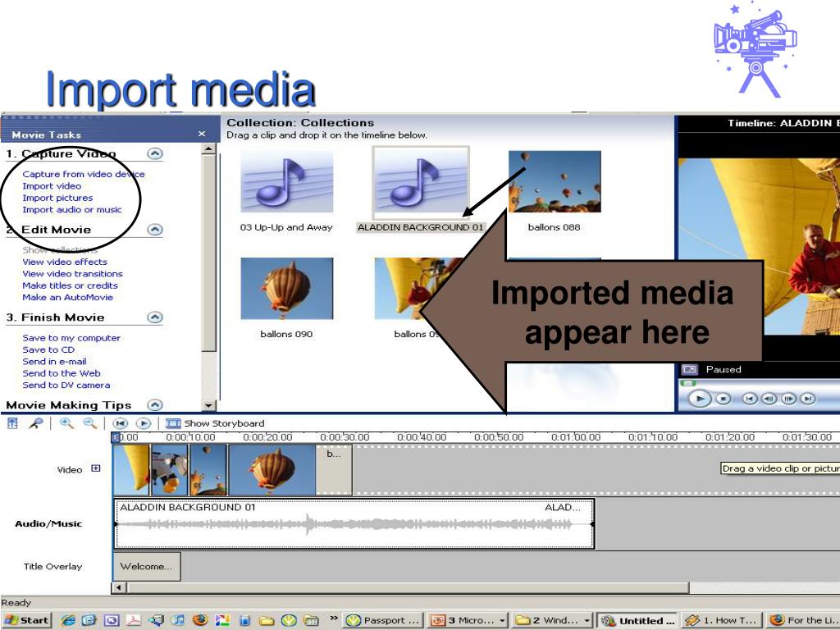840x630 pixels.
Task: Collapse the Finish Movie task section
Action: (154, 317)
